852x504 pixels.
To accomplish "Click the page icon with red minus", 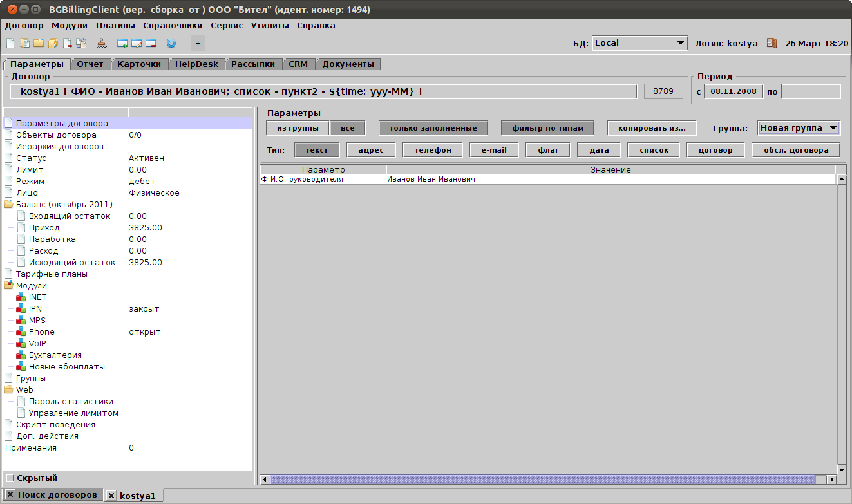I will pyautogui.click(x=67, y=44).
